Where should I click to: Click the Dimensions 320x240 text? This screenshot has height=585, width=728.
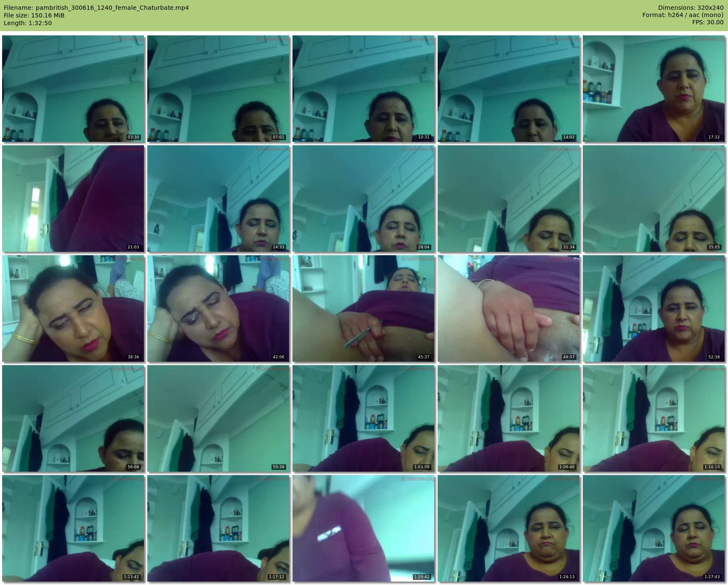691,8
